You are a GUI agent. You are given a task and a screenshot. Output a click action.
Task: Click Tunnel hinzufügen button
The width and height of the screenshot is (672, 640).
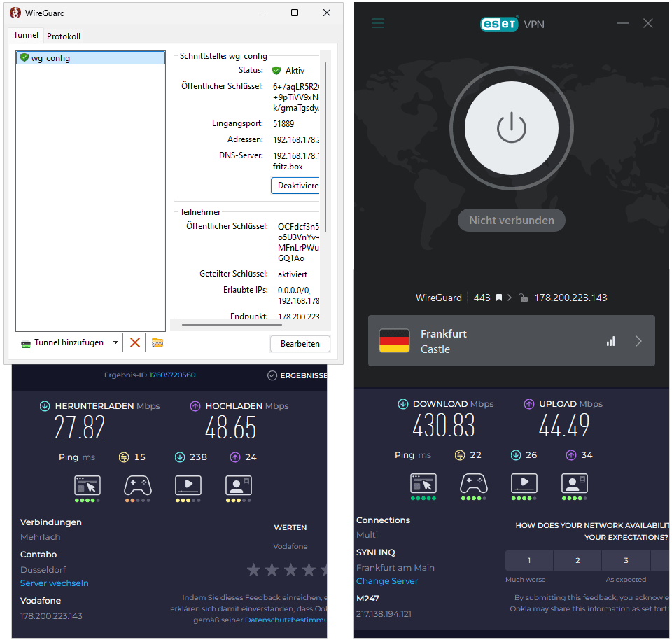(x=63, y=342)
